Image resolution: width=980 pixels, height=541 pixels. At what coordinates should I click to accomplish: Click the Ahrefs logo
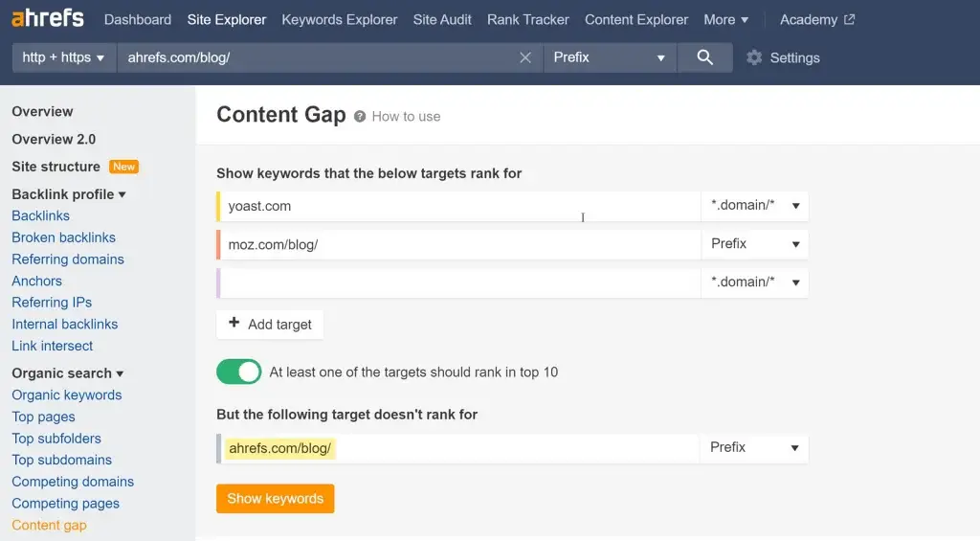[48, 18]
